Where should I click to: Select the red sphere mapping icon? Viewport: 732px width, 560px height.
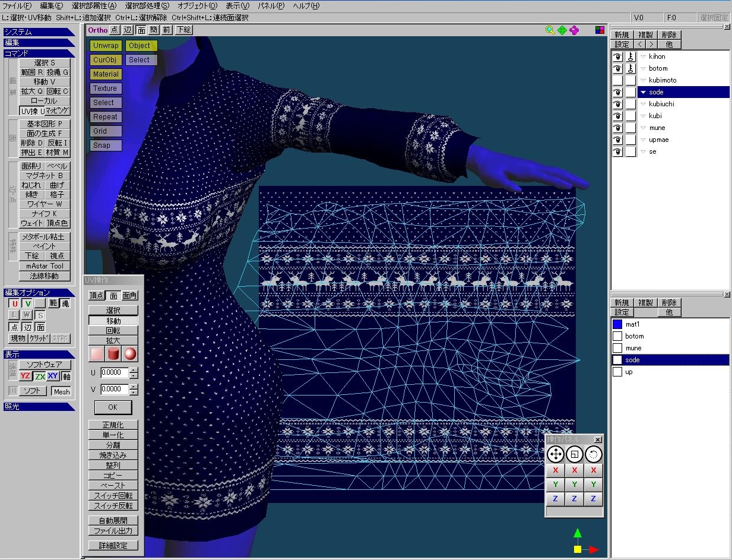[130, 355]
